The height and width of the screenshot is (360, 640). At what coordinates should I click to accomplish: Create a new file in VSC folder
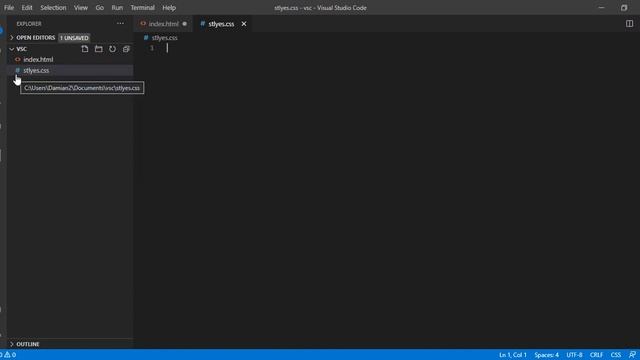coord(85,49)
